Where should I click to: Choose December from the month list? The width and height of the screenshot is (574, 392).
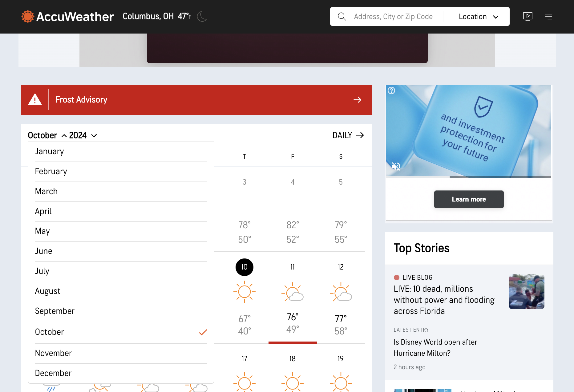point(53,373)
